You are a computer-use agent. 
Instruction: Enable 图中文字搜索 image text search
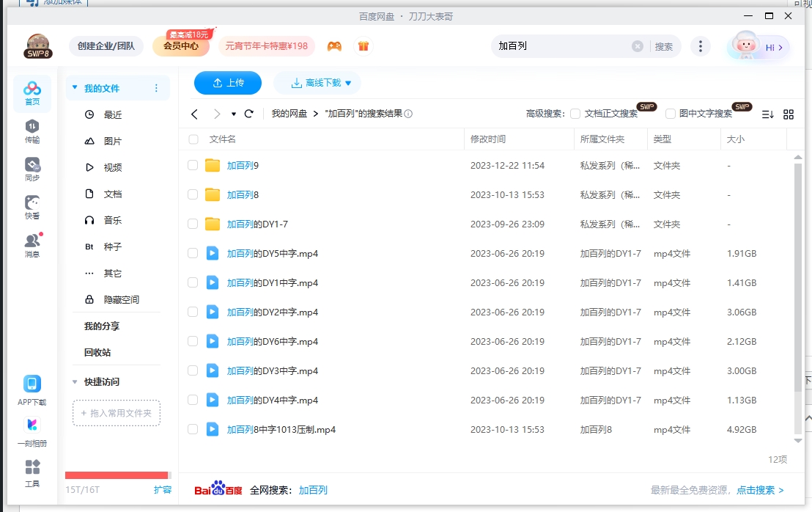(670, 114)
